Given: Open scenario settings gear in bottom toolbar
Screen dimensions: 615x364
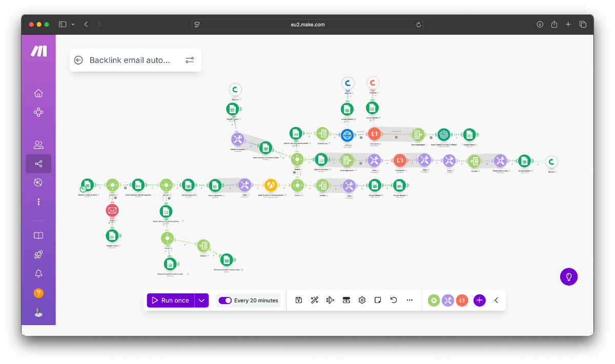Looking at the screenshot, I should pyautogui.click(x=362, y=301).
